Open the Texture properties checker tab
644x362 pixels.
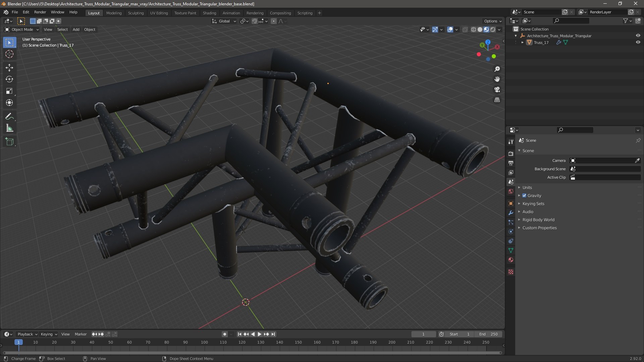pyautogui.click(x=511, y=272)
